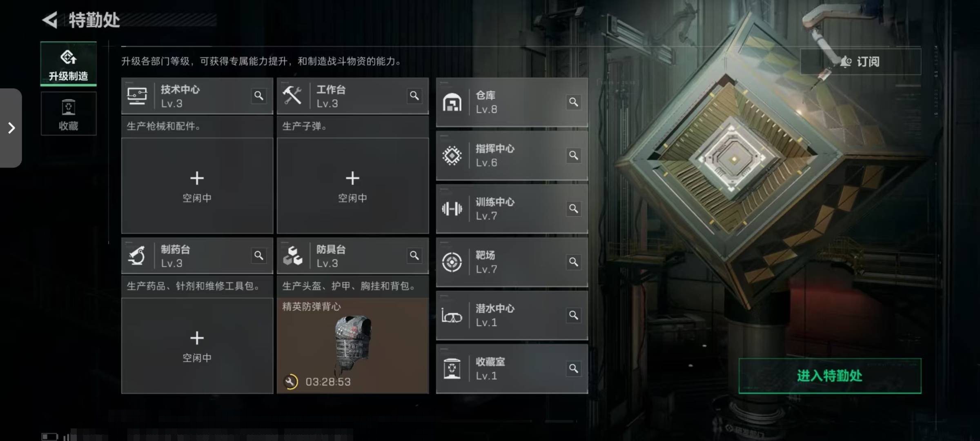This screenshot has height=441, width=980.
Task: Open magnifier details for 技术中心
Action: point(258,96)
